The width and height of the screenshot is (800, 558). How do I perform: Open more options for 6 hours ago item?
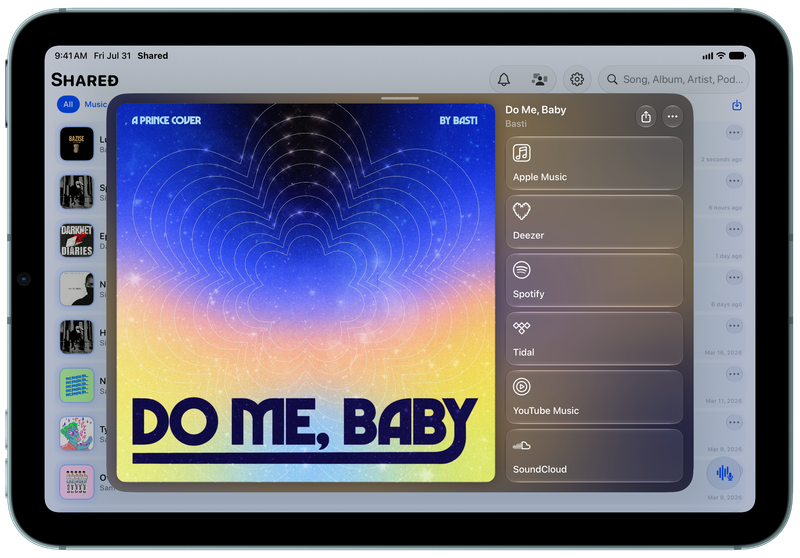734,181
